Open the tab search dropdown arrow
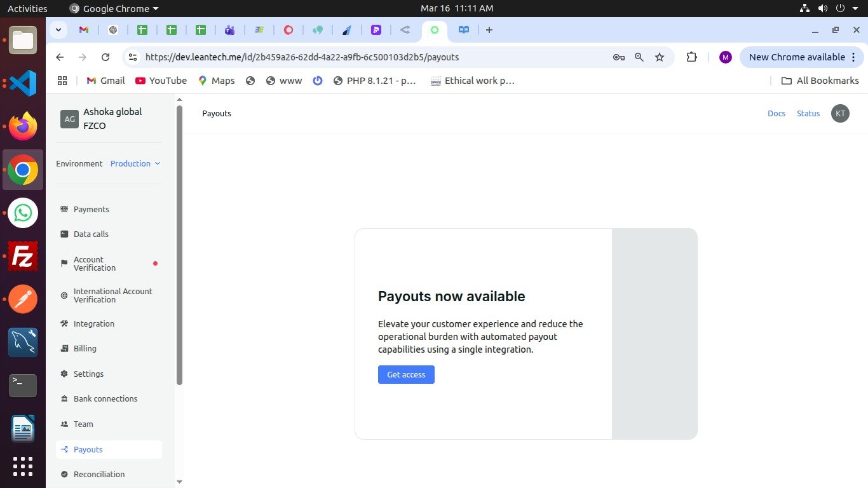This screenshot has height=488, width=868. click(58, 30)
